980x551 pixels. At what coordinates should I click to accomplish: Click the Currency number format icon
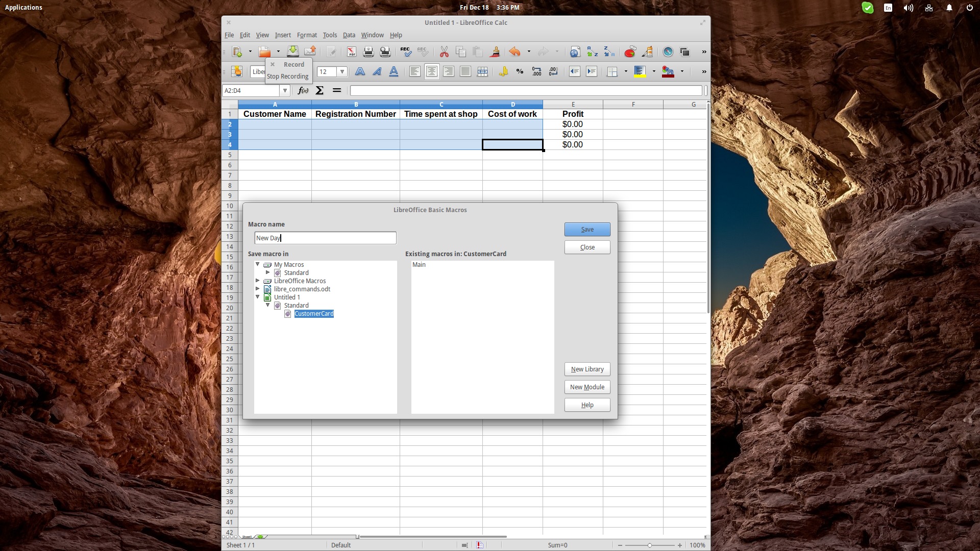click(x=503, y=71)
